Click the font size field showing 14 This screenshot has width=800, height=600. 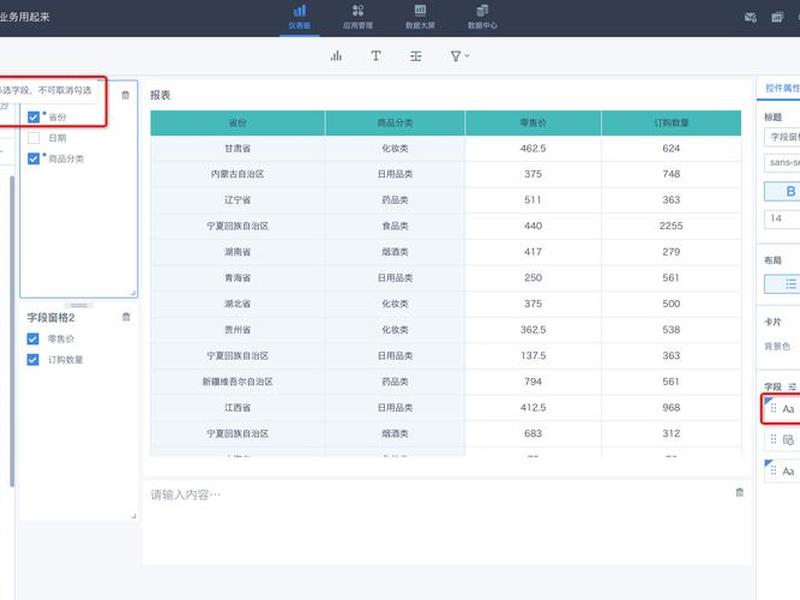(783, 218)
